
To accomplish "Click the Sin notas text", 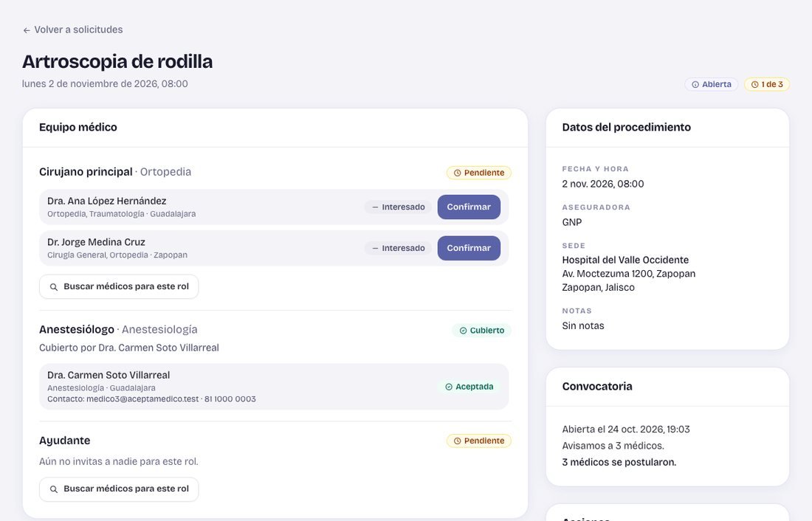I will click(583, 325).
